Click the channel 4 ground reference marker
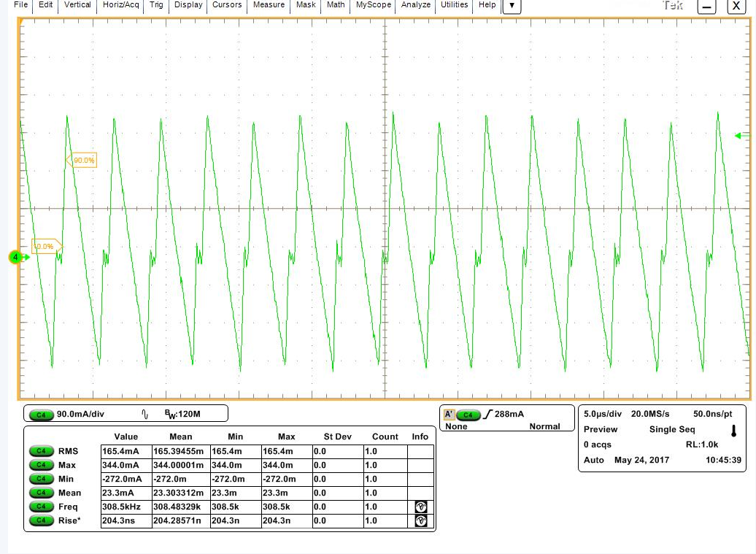756x554 pixels. (x=14, y=257)
